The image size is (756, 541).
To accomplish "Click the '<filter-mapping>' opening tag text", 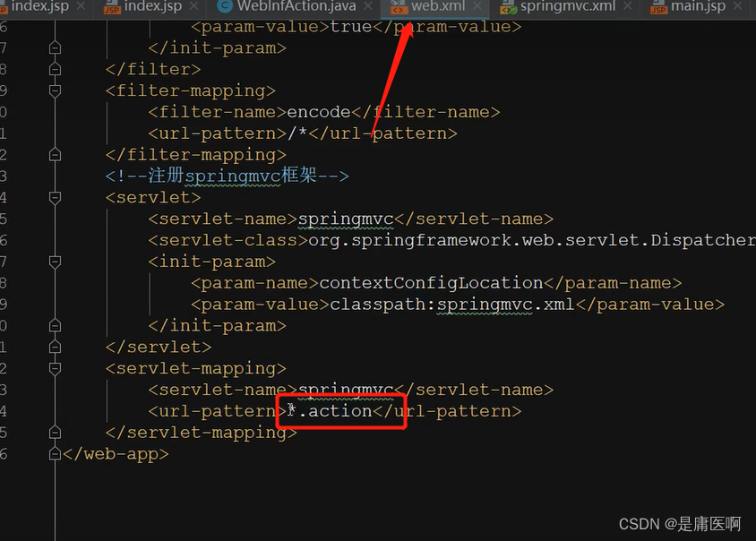I will (x=191, y=90).
